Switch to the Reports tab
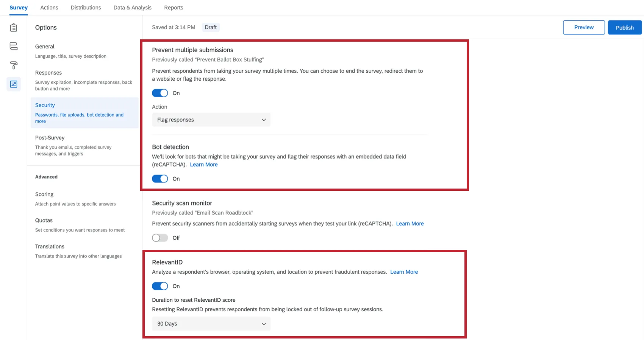Screen dimensions: 644x340 tap(174, 8)
